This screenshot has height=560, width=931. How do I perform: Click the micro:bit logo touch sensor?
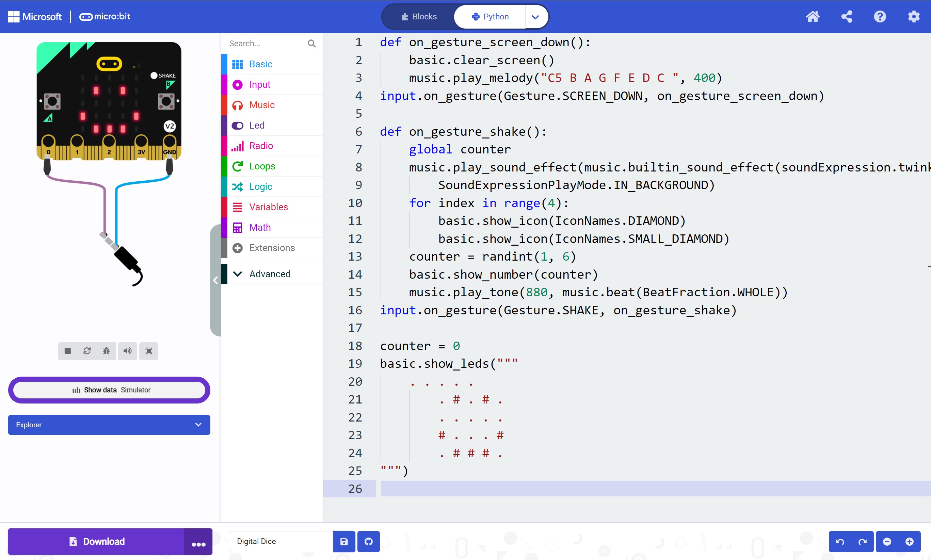(109, 64)
